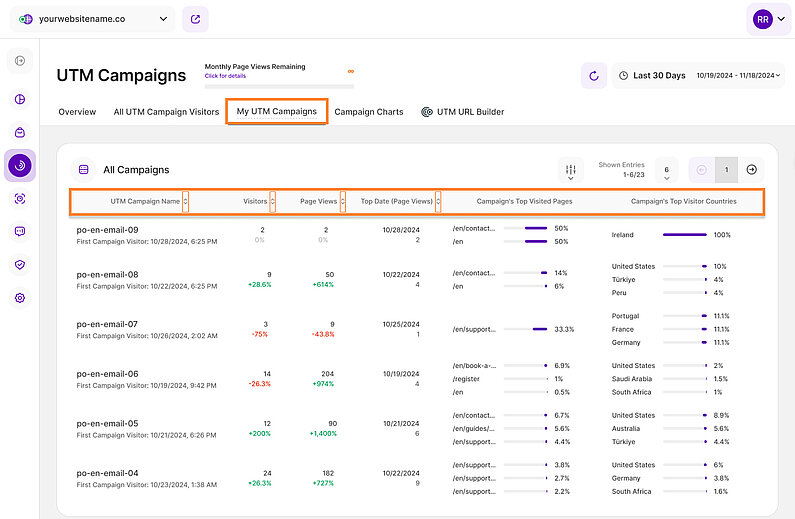This screenshot has width=795, height=519.
Task: Expand the sidebar with arrow icon
Action: pos(20,62)
